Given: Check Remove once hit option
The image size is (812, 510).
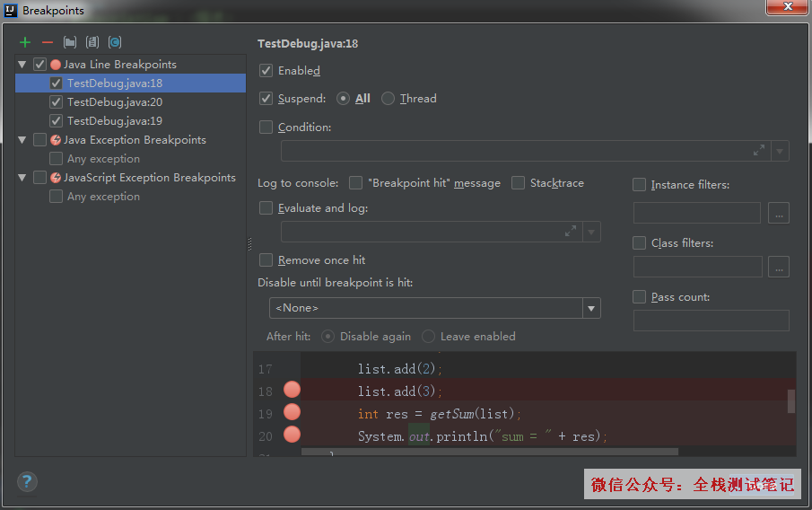Looking at the screenshot, I should (266, 260).
